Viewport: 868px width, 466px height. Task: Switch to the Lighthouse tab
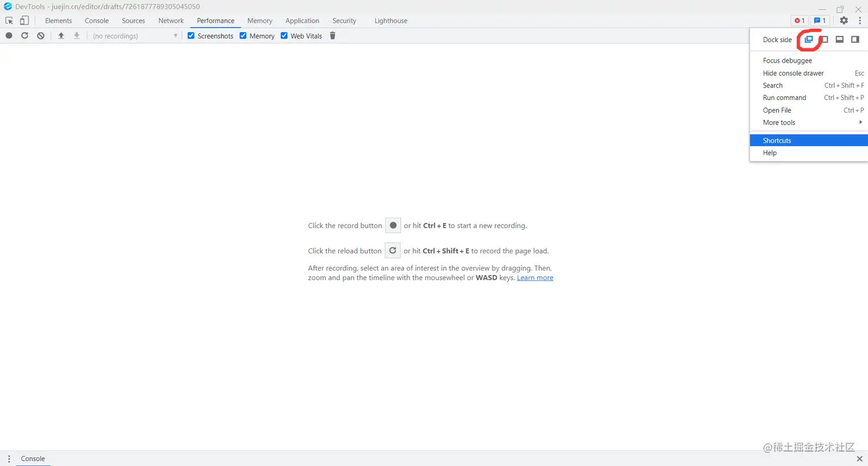click(x=391, y=21)
